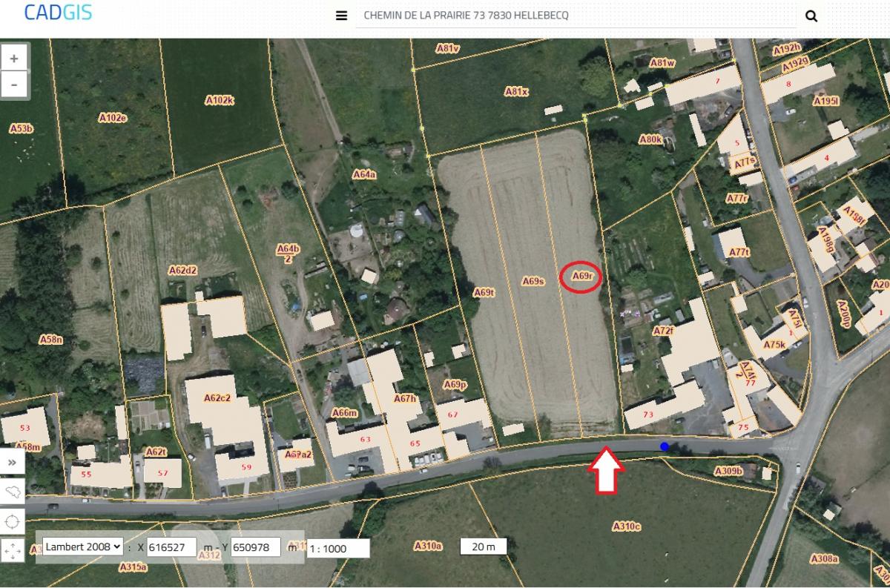Select parcel label A310c
The height and width of the screenshot is (588, 890).
(x=626, y=526)
